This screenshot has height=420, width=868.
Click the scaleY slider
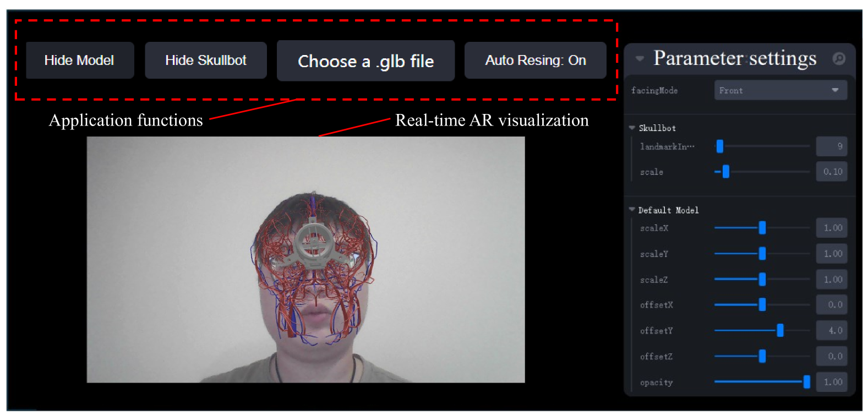click(762, 254)
